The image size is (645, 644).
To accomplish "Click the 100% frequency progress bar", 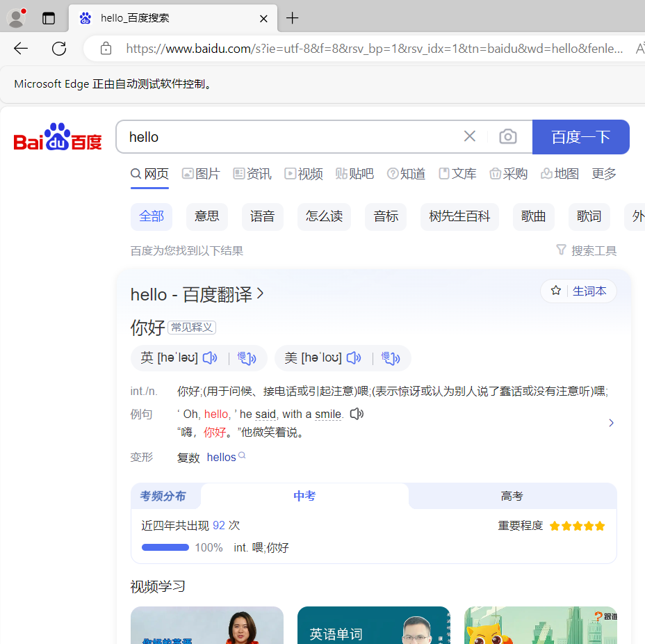I will click(165, 547).
